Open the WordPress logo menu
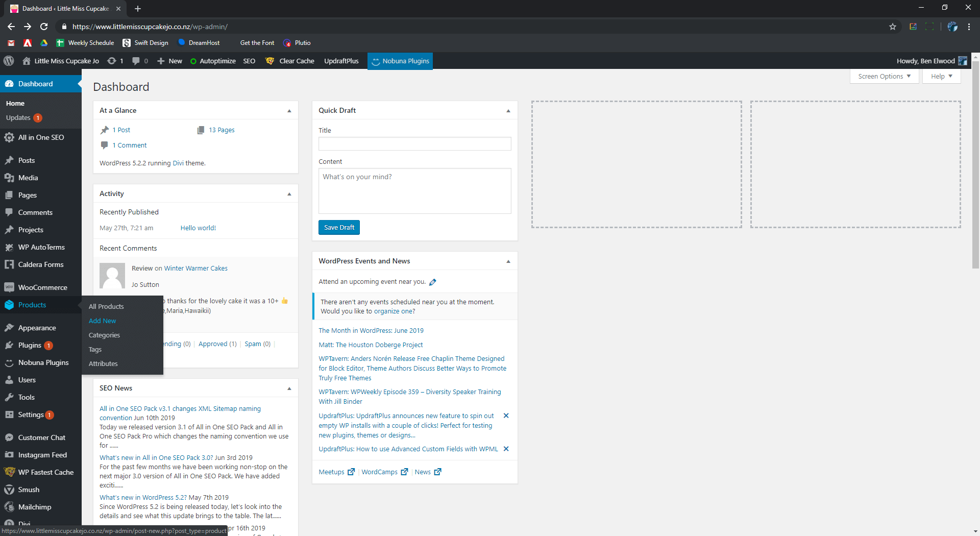980x536 pixels. click(x=9, y=61)
